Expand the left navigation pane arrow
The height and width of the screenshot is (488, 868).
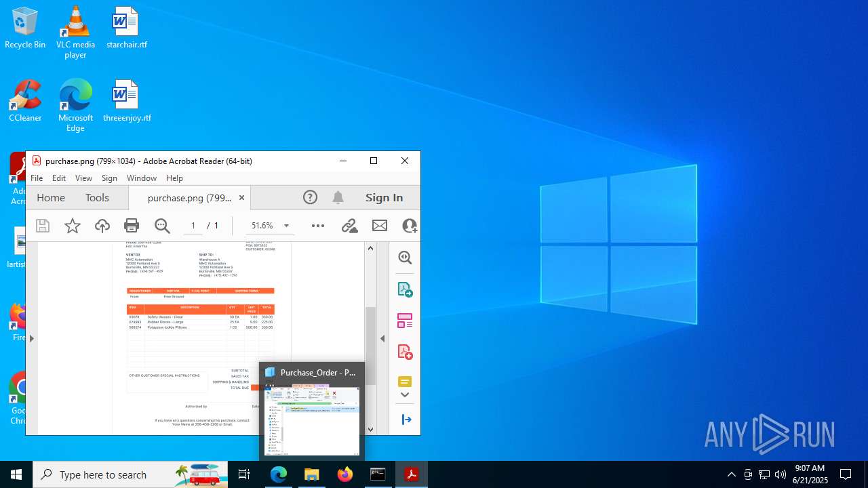[x=31, y=338]
